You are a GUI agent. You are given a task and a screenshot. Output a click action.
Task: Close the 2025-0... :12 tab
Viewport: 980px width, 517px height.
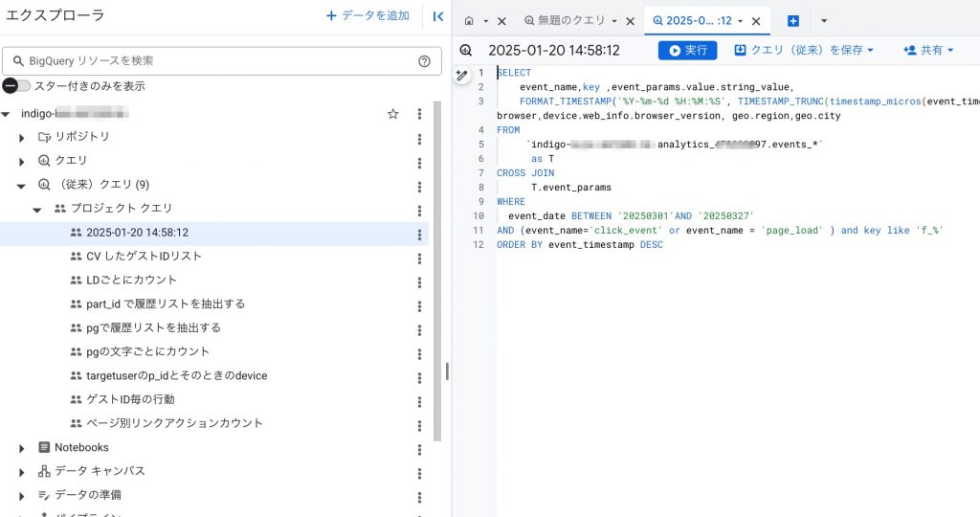(x=756, y=21)
